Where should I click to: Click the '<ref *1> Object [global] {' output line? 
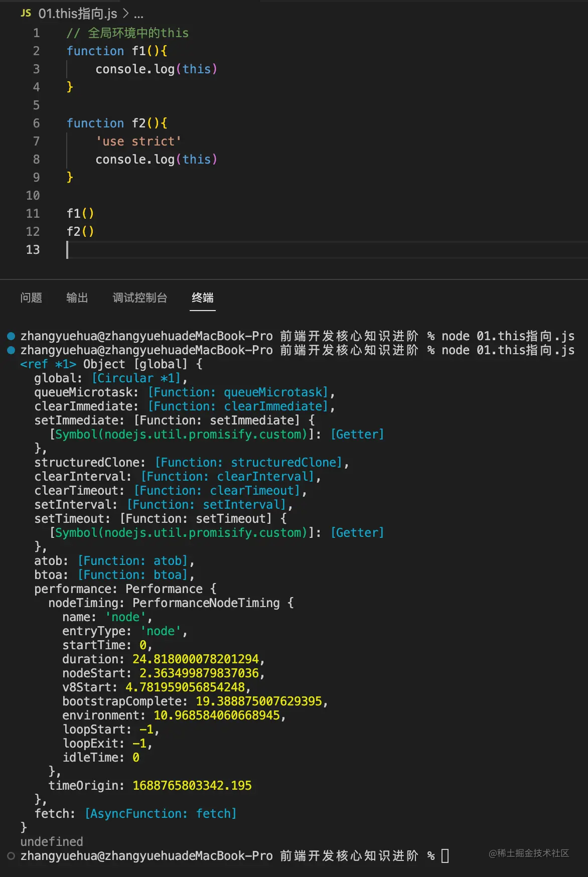[x=111, y=364]
